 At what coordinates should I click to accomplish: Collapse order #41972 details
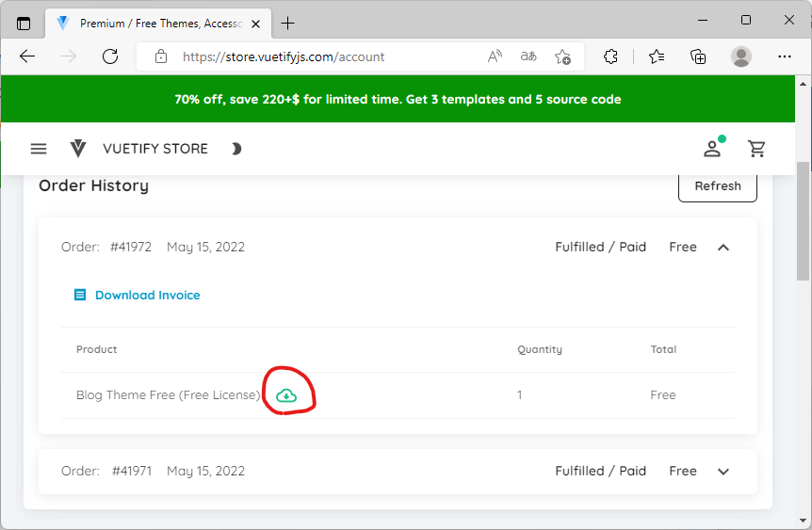(x=723, y=248)
